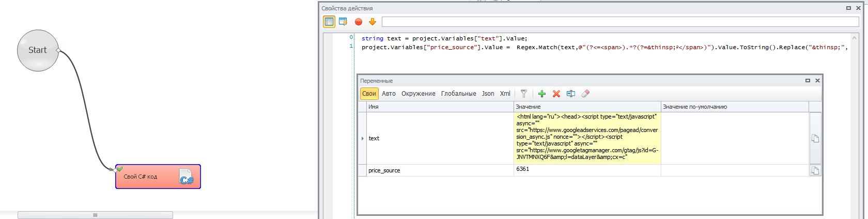
Task: Delete variable using the red X icon
Action: [x=556, y=94]
